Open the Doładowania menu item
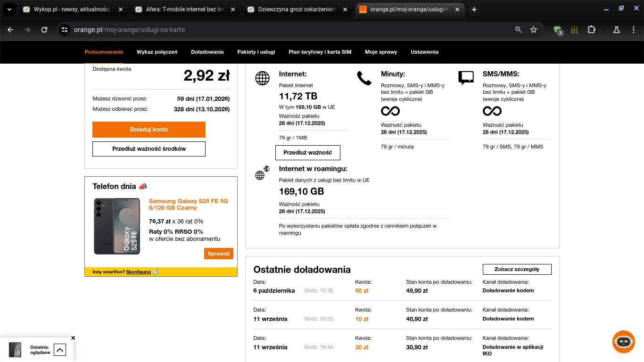The height and width of the screenshot is (362, 644). click(x=207, y=52)
